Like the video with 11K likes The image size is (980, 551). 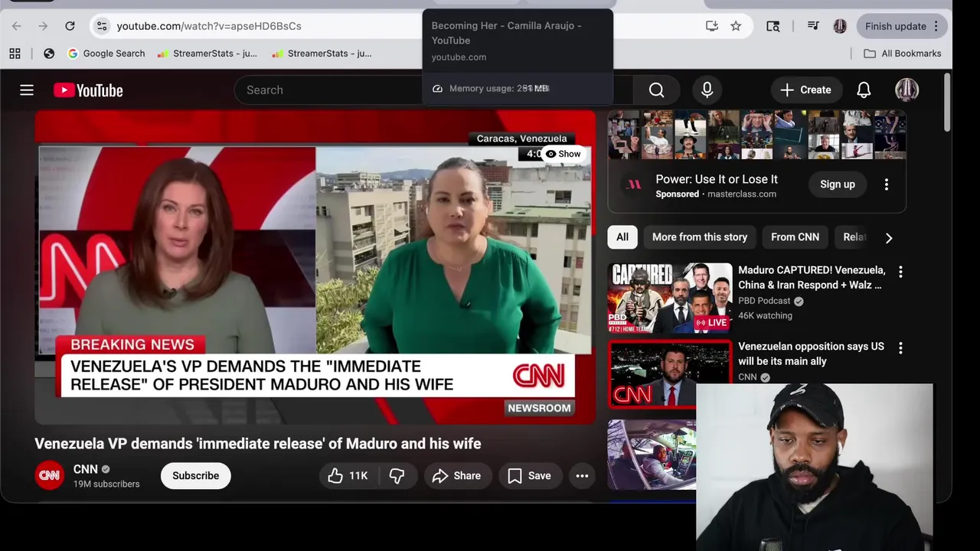coord(348,475)
